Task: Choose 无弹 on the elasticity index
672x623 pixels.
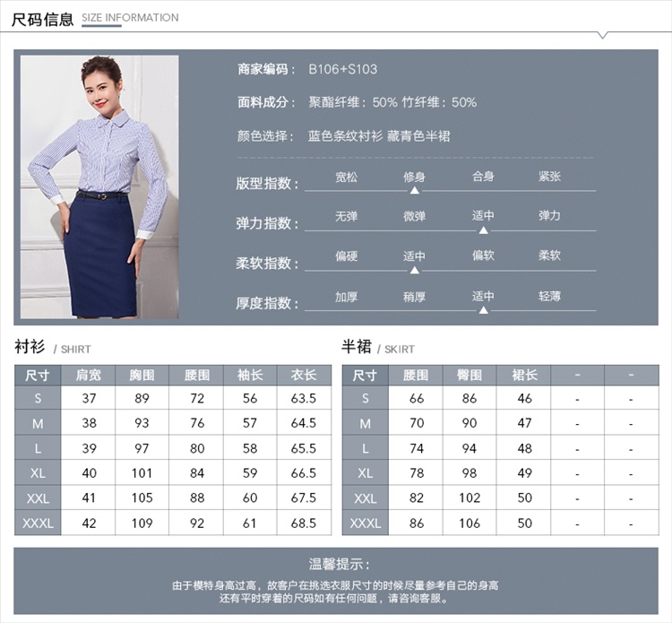Action: [346, 216]
